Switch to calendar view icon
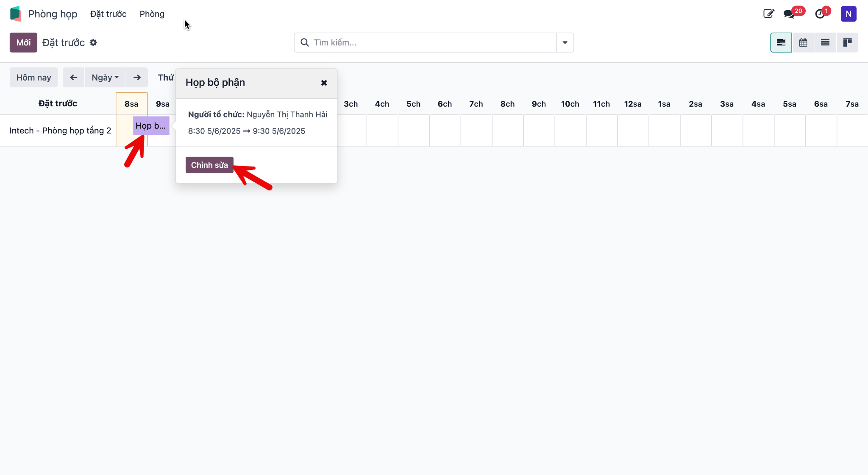 803,42
